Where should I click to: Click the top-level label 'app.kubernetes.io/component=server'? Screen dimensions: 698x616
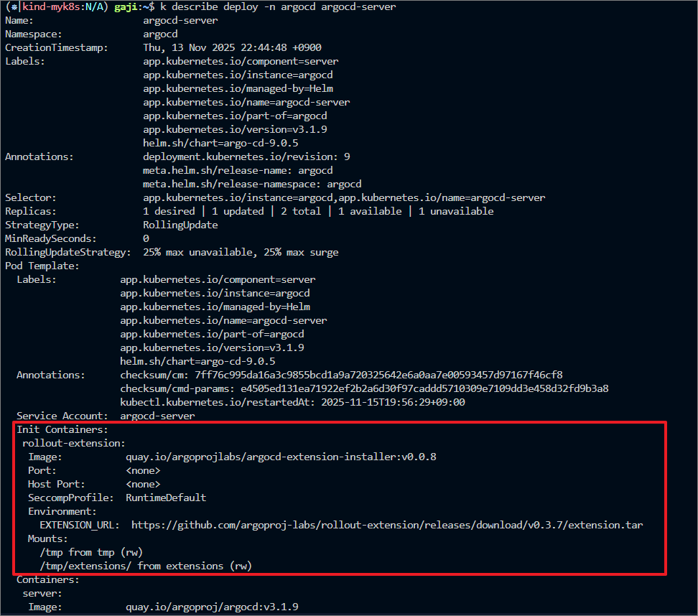pyautogui.click(x=241, y=62)
